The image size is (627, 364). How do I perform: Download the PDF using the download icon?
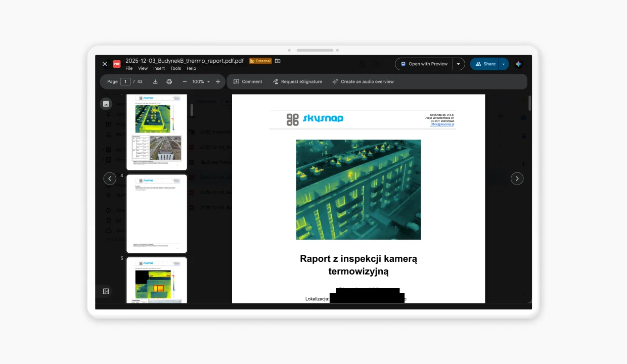click(x=155, y=81)
